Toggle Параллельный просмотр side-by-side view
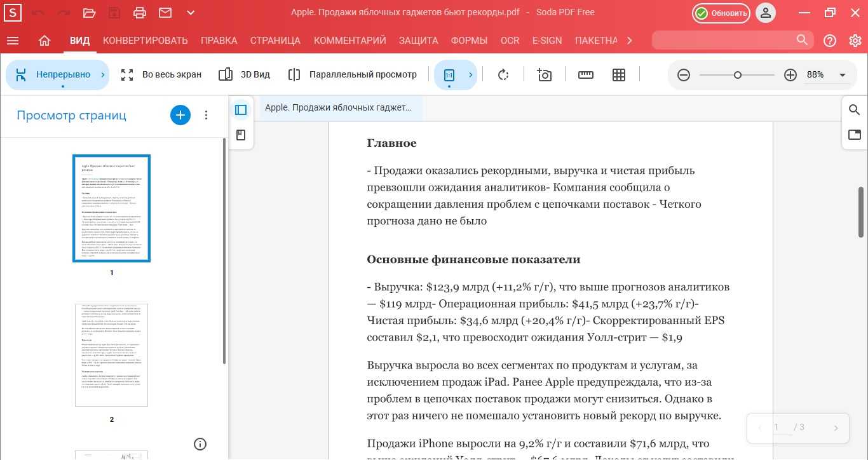Image resolution: width=868 pixels, height=460 pixels. 353,75
